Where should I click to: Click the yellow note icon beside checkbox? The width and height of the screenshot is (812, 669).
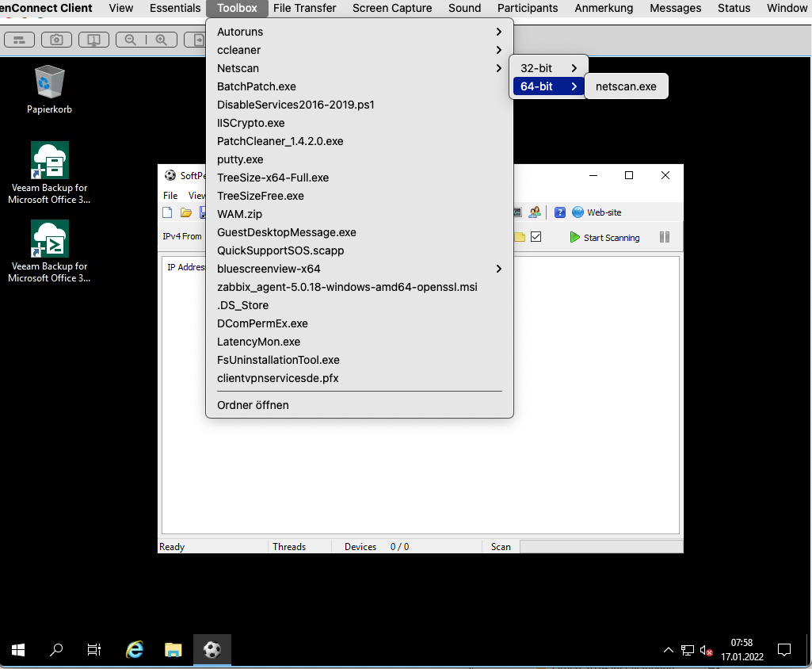520,237
